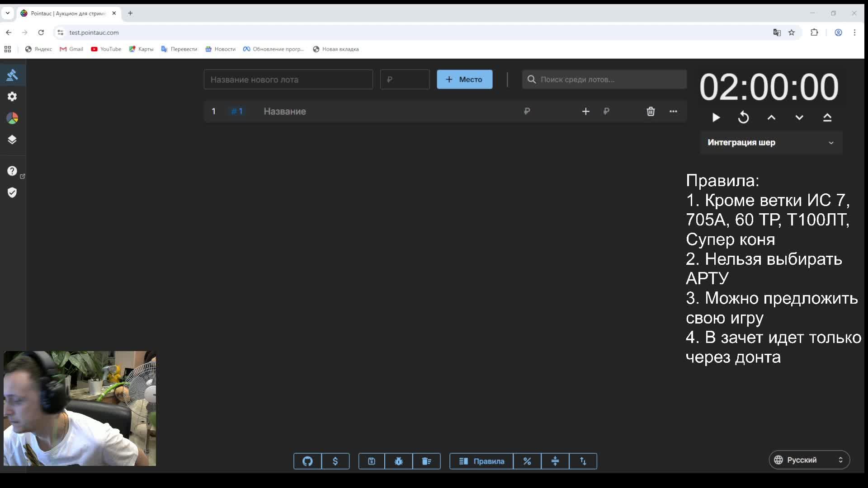Open the help question mark icon
The height and width of the screenshot is (488, 868).
(12, 171)
